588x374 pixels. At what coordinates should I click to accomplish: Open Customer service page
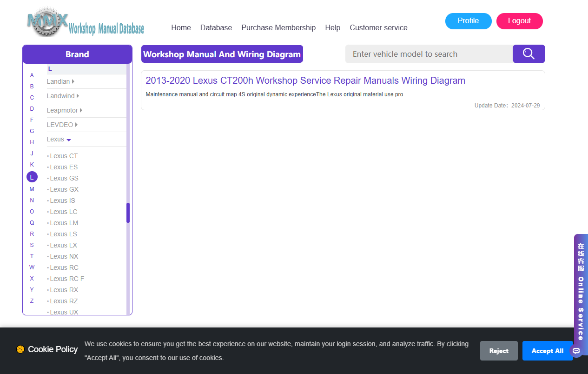point(378,27)
